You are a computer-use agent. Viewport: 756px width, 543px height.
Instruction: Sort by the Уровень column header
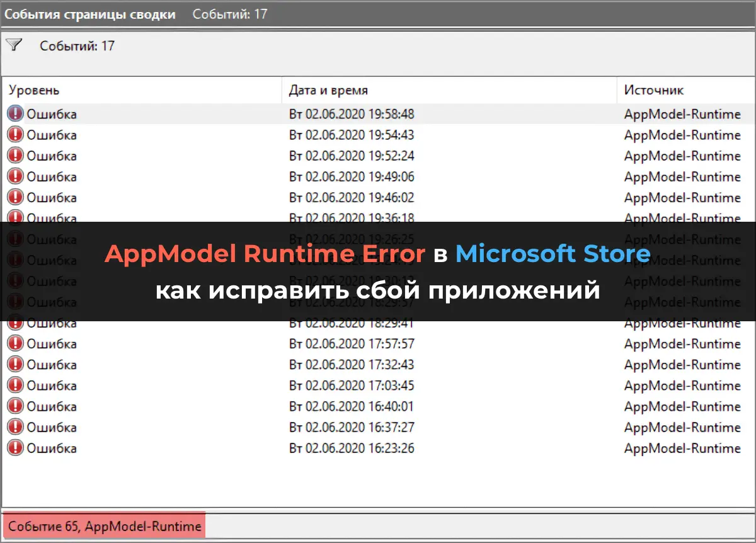[x=35, y=90]
